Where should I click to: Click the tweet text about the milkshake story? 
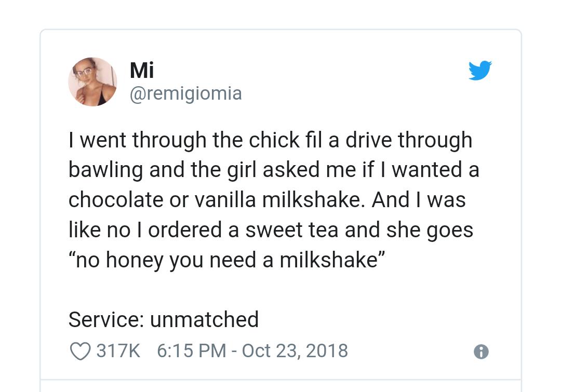coord(271,199)
